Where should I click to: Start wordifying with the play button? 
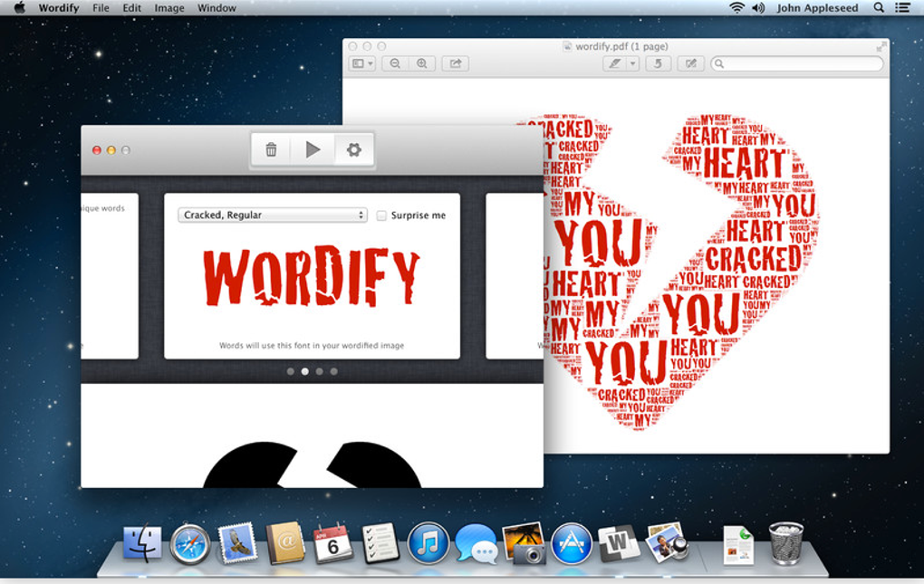pos(313,149)
